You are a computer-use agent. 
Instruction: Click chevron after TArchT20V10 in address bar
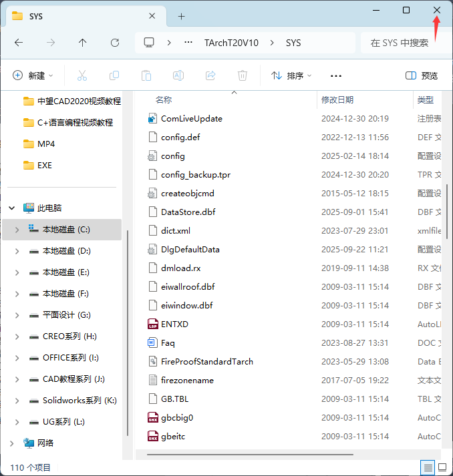tap(272, 43)
